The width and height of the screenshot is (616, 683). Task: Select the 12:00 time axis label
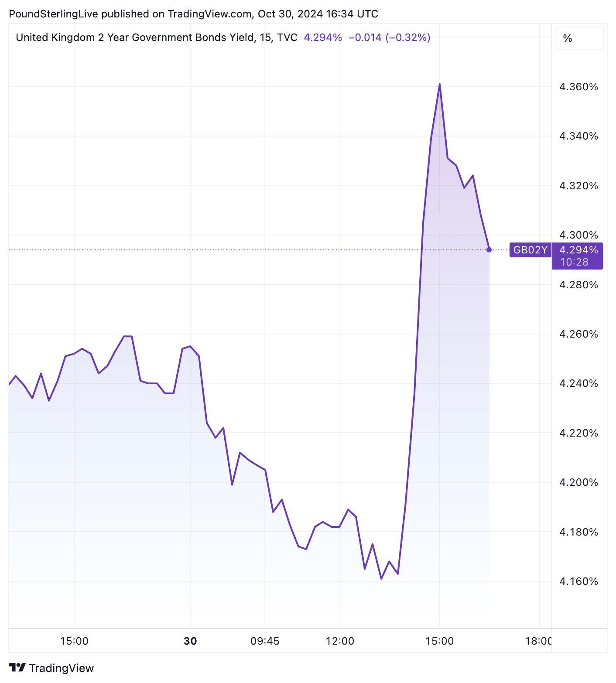pos(340,641)
